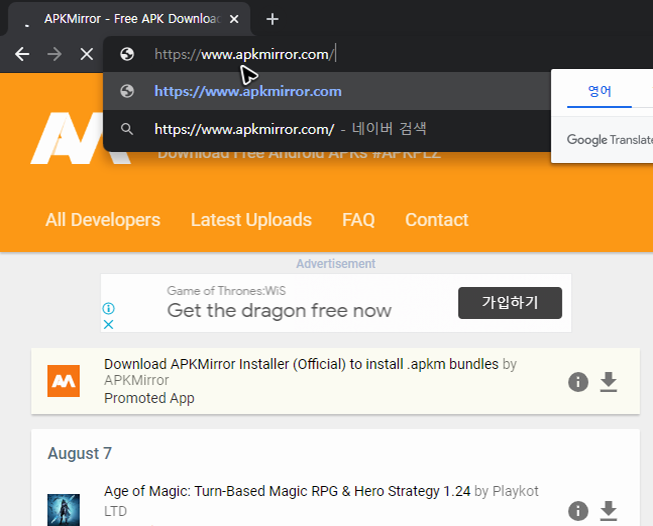The height and width of the screenshot is (526, 653).
Task: Open the FAQ page
Action: [x=358, y=220]
